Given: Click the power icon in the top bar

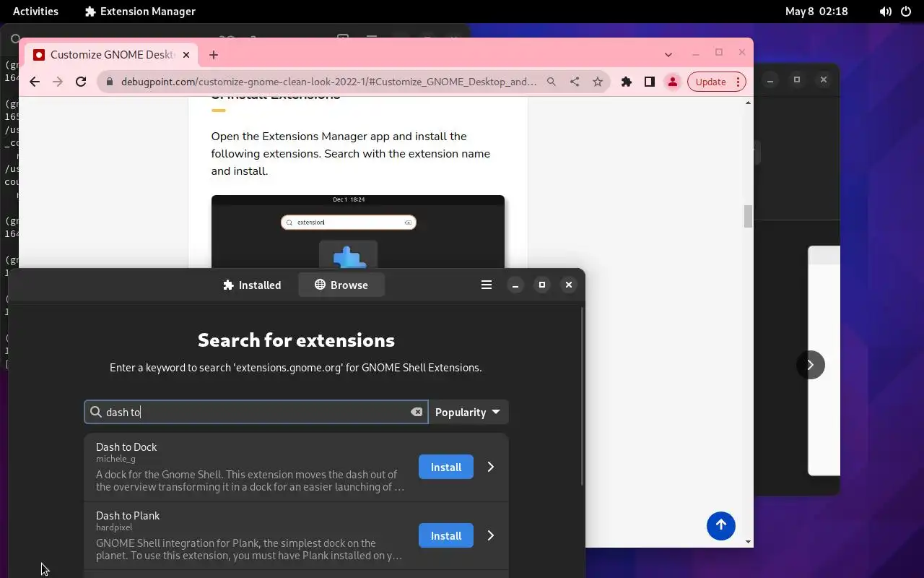Looking at the screenshot, I should pyautogui.click(x=906, y=12).
